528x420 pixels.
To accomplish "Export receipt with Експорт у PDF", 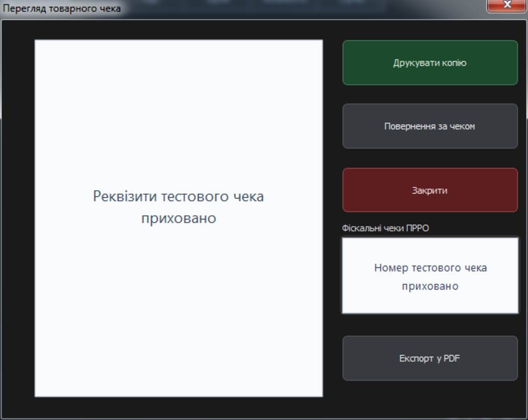I will pos(430,358).
